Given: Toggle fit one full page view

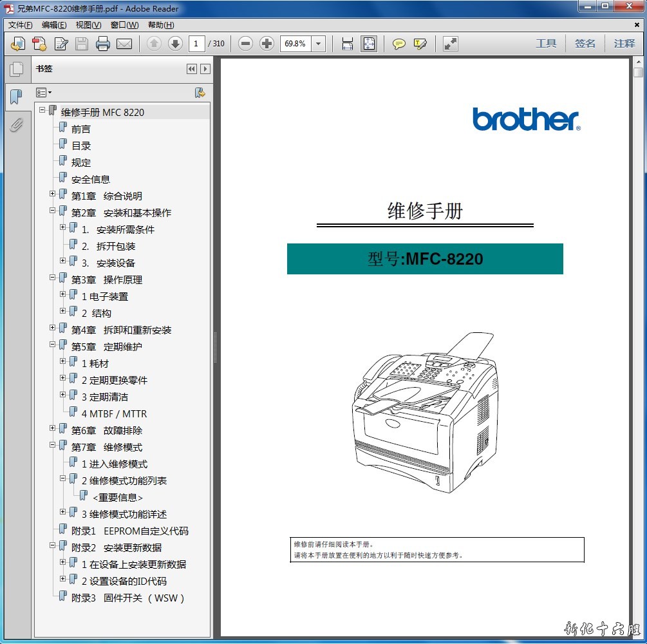Looking at the screenshot, I should click(x=368, y=44).
